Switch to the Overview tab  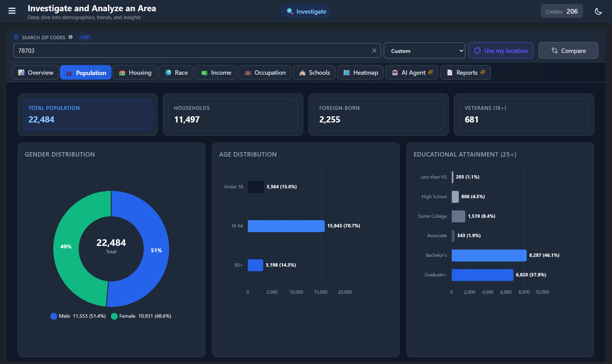coord(36,73)
